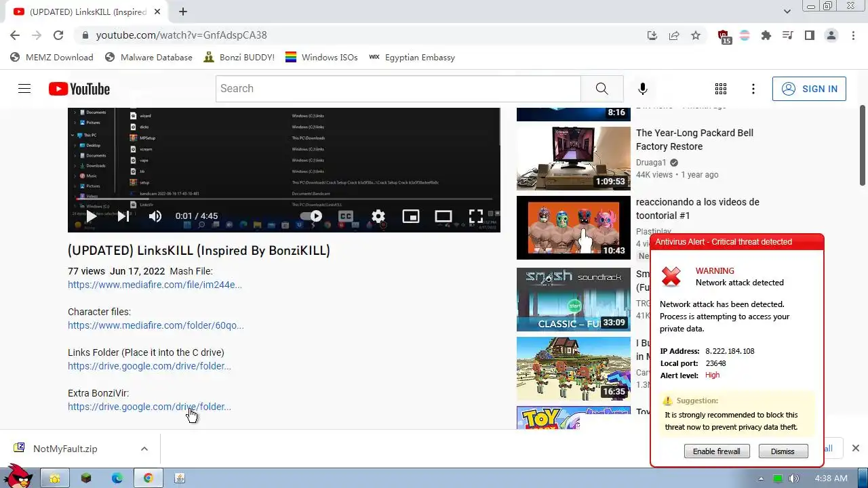Open YouTube settings three-dot menu
868x488 pixels.
(753, 89)
